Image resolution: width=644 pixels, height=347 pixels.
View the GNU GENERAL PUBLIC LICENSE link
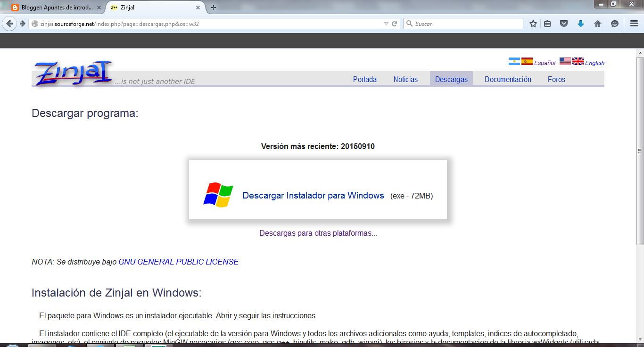(x=179, y=261)
